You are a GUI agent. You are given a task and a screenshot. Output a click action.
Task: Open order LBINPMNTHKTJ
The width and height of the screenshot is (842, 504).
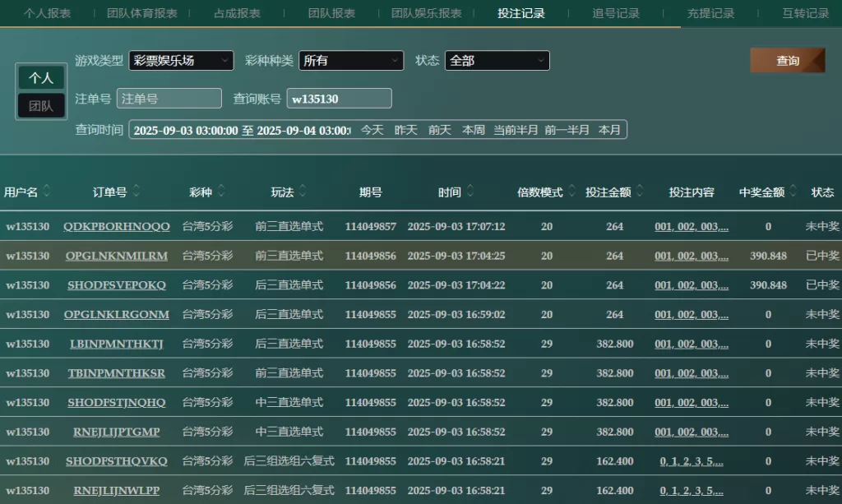point(117,344)
